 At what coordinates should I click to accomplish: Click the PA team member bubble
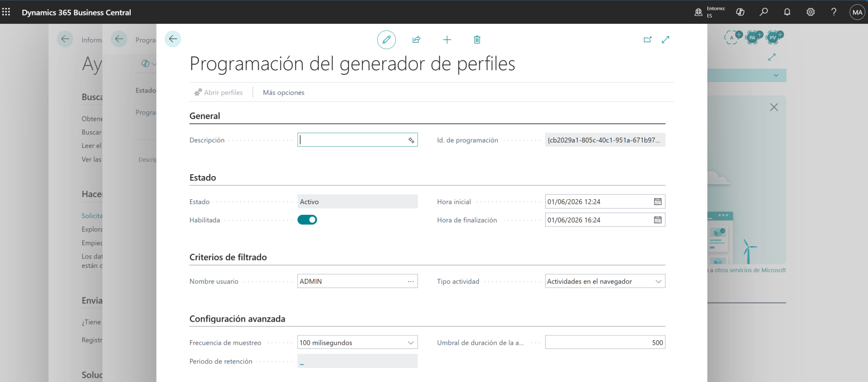(x=753, y=37)
